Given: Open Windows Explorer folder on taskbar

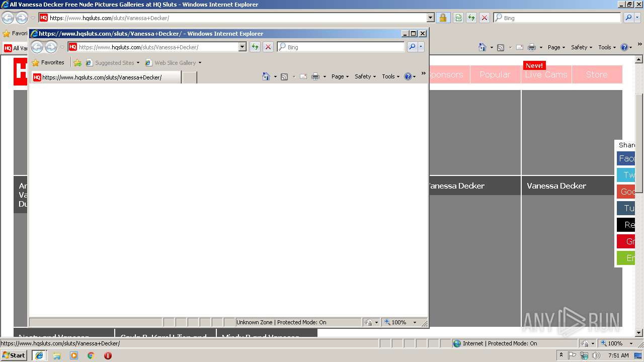Looking at the screenshot, I should (57, 355).
